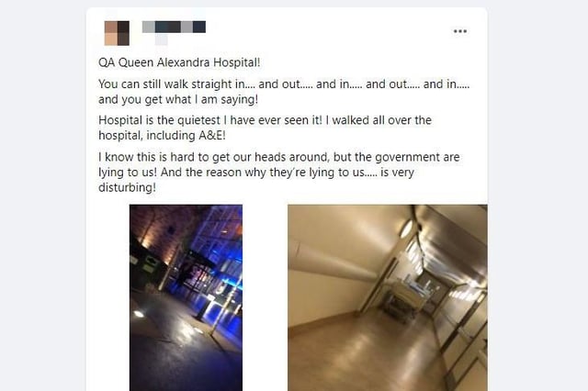Click the blue-lit entrance doors in the left photo

pos(204,277)
